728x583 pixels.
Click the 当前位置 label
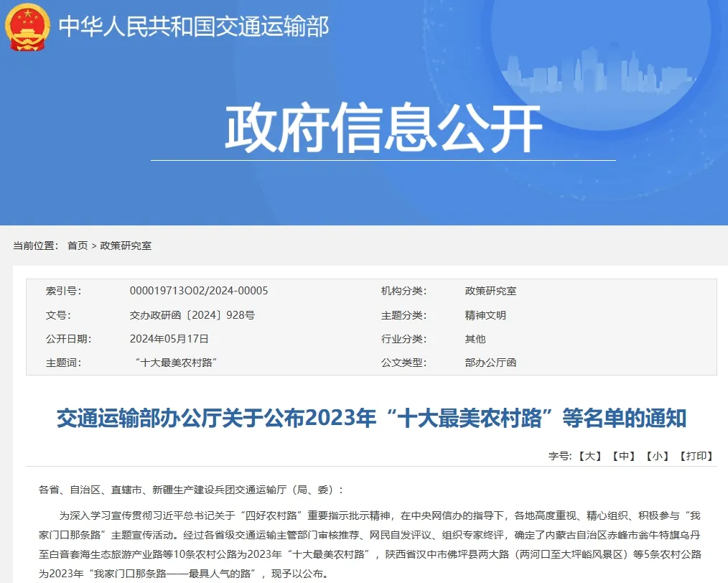click(36, 246)
